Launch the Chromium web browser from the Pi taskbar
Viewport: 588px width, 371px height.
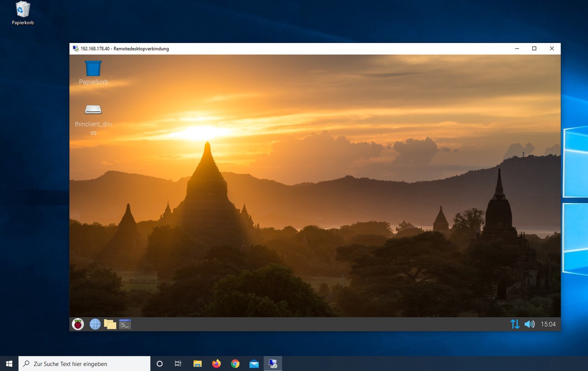[x=95, y=324]
